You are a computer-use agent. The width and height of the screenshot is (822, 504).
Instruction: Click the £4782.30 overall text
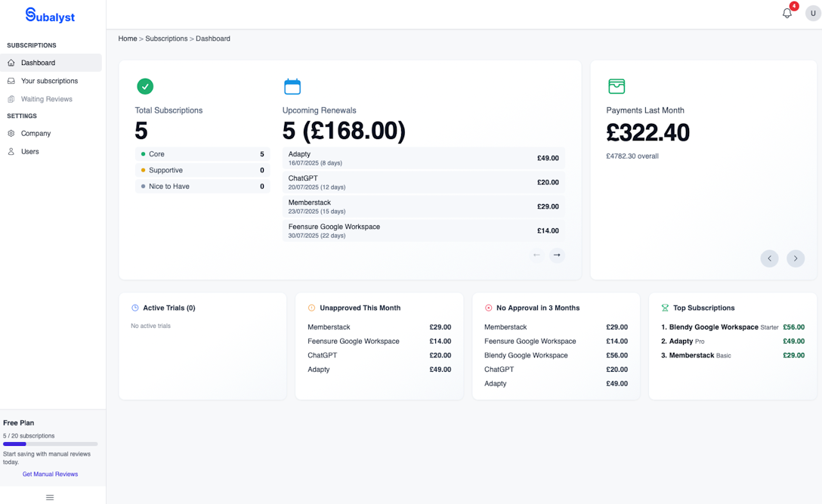click(x=632, y=156)
